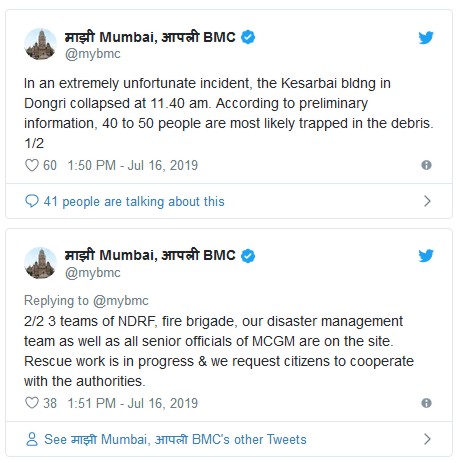The width and height of the screenshot is (463, 463).
Task: Click @mybmc handle on the first tweet
Action: [x=93, y=54]
